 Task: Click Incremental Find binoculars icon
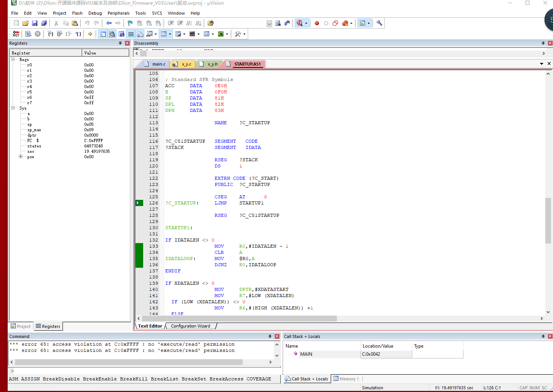pos(287,23)
